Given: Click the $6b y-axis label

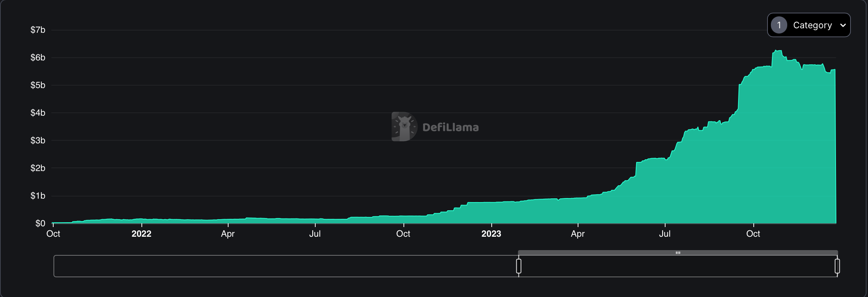Looking at the screenshot, I should pyautogui.click(x=38, y=58).
